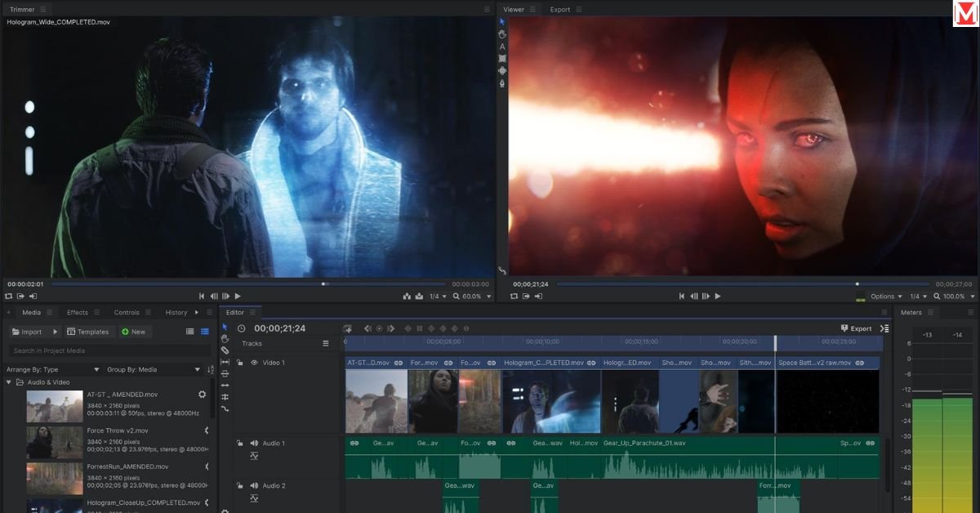The image size is (980, 513).
Task: Select the Trimmer tab
Action: coord(22,10)
